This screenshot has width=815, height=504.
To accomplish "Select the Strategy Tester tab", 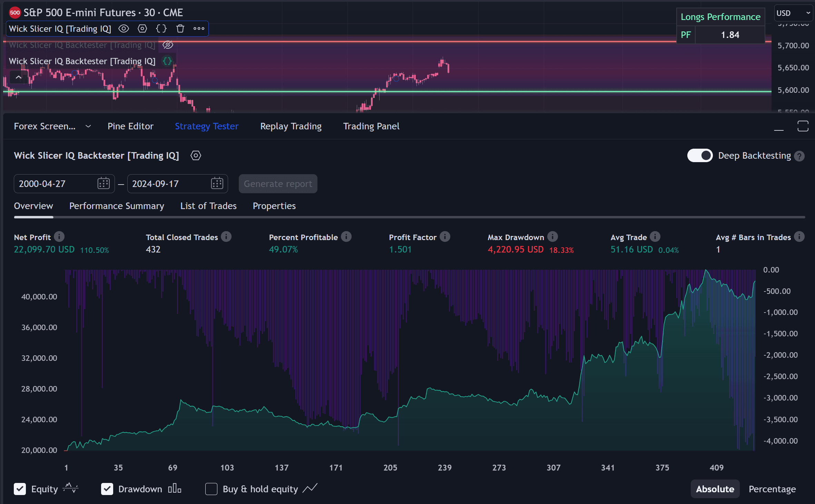I will [x=207, y=126].
